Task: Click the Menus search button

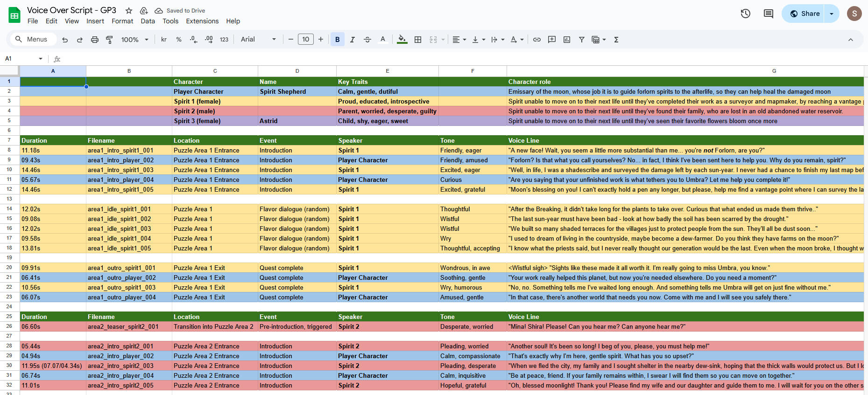Action: point(31,39)
